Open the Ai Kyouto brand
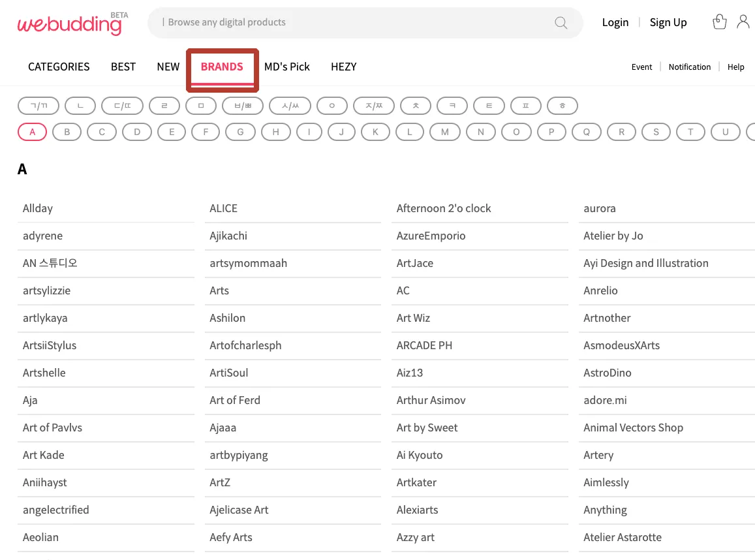This screenshot has height=560, width=755. click(480, 456)
